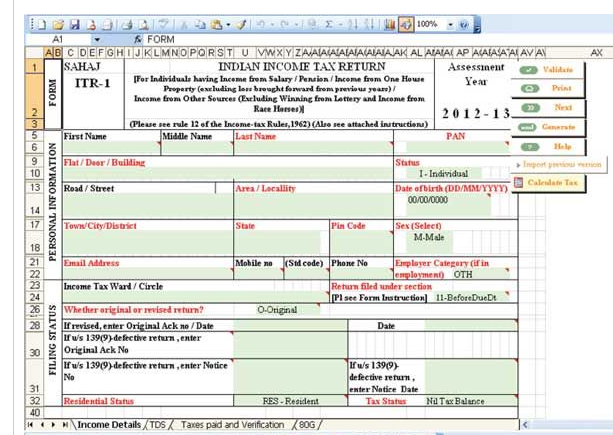Open the Employer Category dropdown showing OTH
The height and width of the screenshot is (435, 613).
tap(480, 274)
